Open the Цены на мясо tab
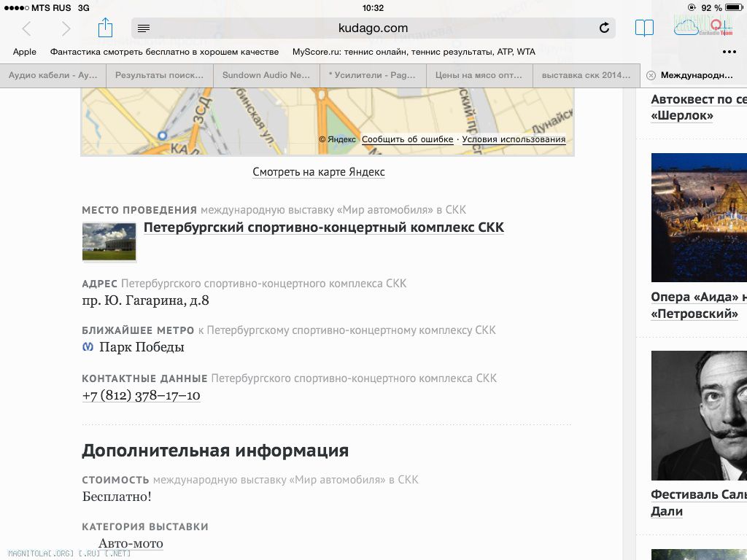The image size is (747, 560). [479, 75]
